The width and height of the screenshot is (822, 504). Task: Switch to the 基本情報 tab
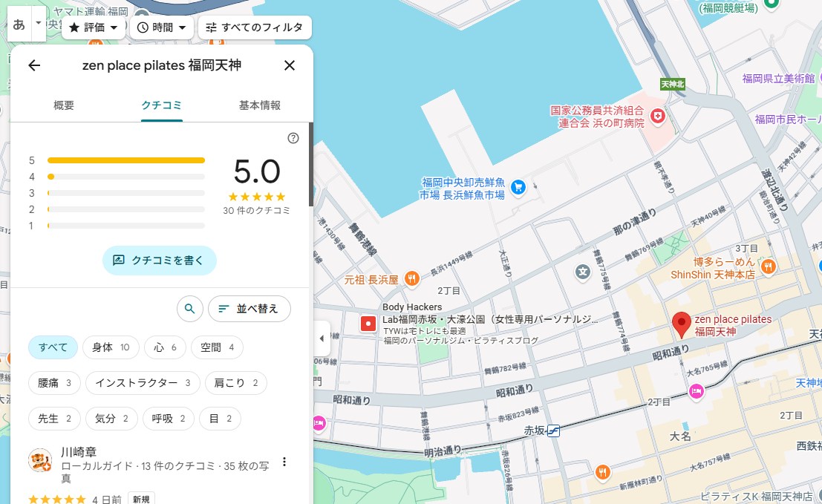[x=259, y=105]
